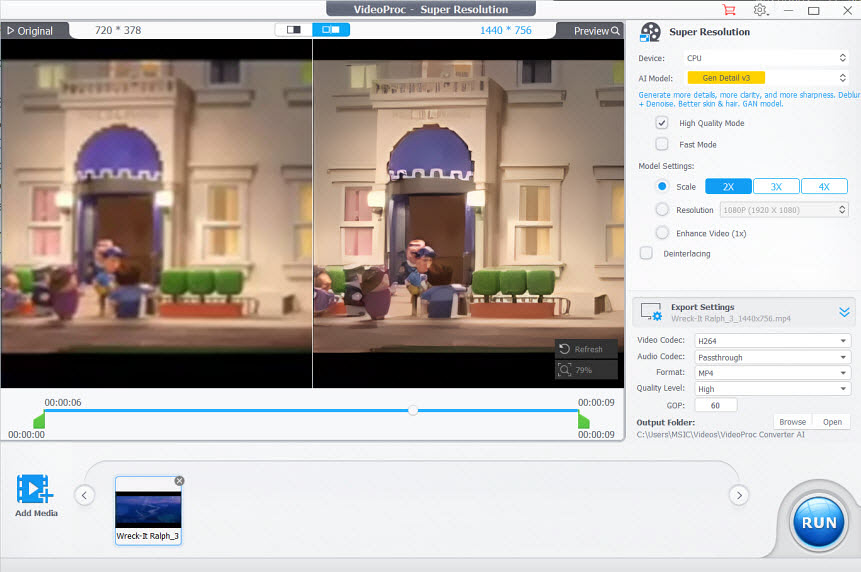861x572 pixels.
Task: Click the green trim end marker
Action: point(584,420)
